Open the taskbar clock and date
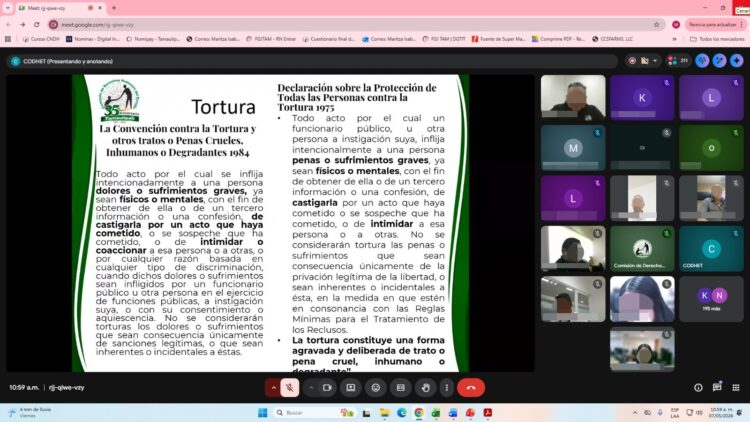 pyautogui.click(x=721, y=412)
